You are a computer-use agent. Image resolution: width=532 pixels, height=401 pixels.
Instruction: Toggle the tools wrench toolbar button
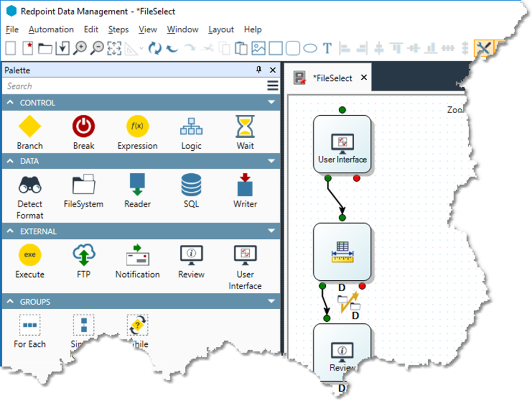tap(483, 48)
